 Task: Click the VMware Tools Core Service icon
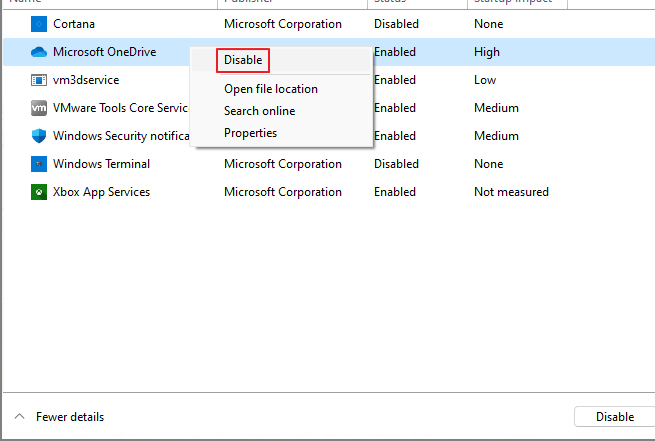point(39,108)
